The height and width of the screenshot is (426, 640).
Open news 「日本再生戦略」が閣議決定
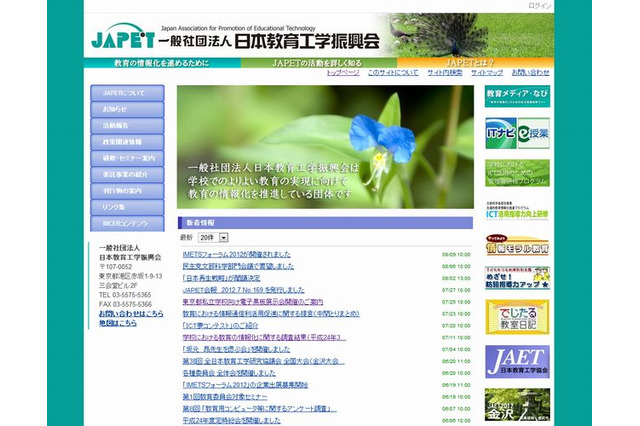click(222, 278)
